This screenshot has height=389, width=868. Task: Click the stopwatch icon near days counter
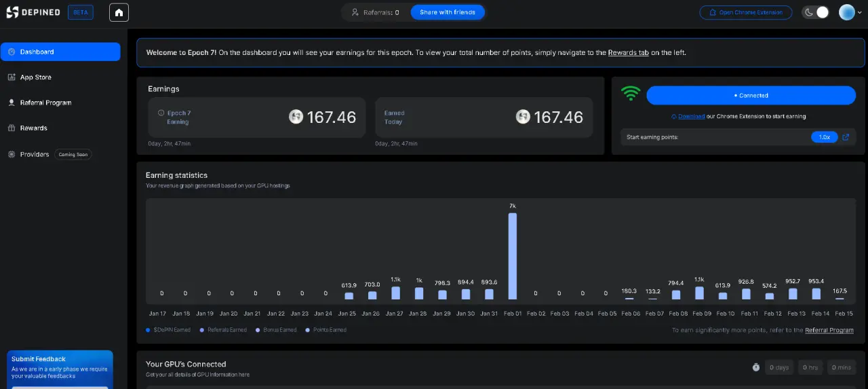pyautogui.click(x=755, y=367)
